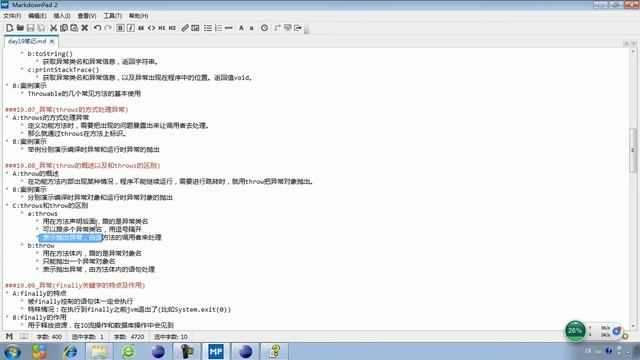640x360 pixels.
Task: Cut selection with the scissors icon
Action: (53, 28)
